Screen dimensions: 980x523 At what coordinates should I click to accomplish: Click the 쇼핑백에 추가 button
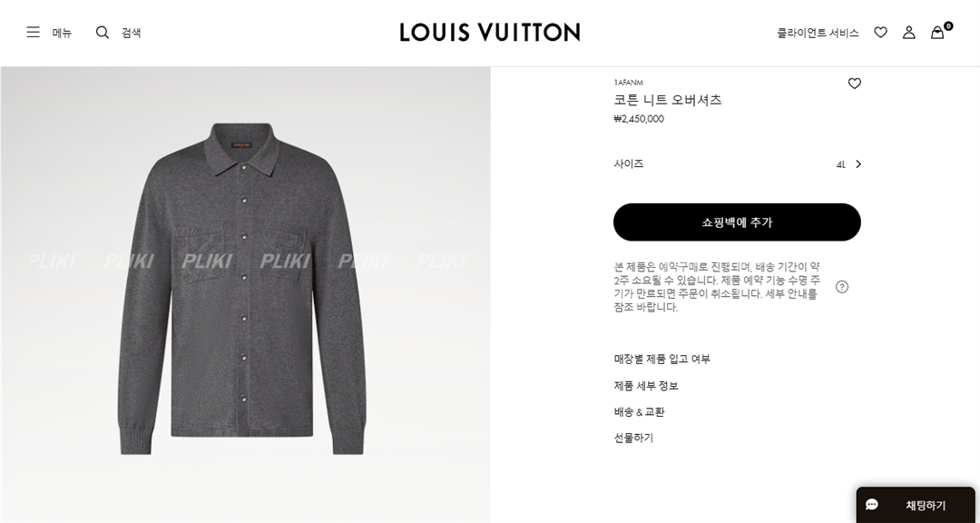(x=737, y=222)
